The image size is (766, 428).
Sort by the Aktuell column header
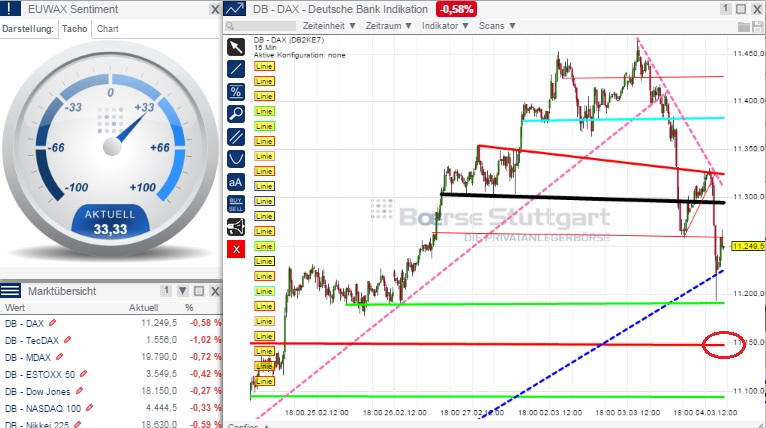coord(143,308)
